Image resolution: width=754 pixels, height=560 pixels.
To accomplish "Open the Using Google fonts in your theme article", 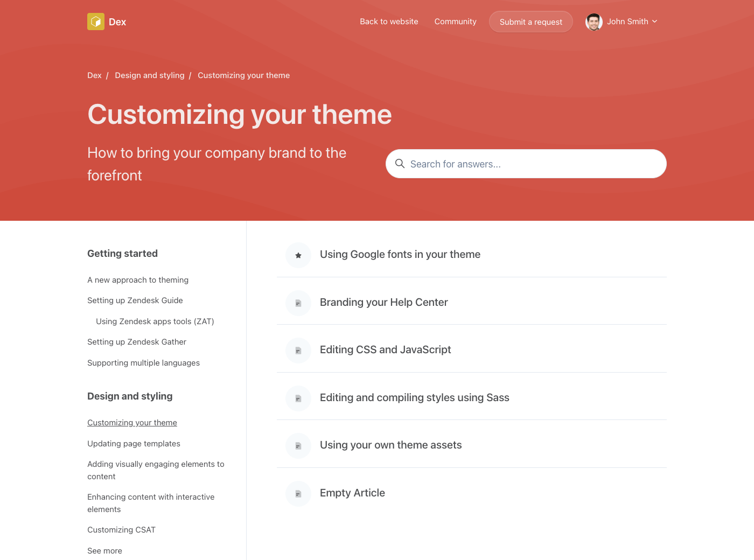I will pos(400,254).
